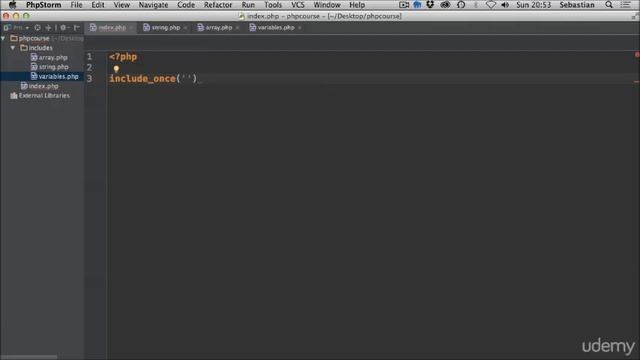Click Hide project panel icon
640x360 pixels.
click(x=76, y=28)
